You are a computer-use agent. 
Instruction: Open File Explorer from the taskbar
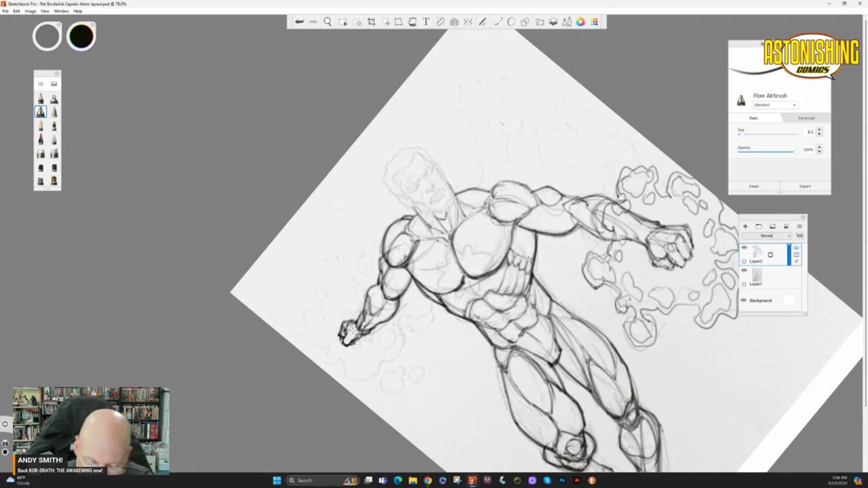413,481
